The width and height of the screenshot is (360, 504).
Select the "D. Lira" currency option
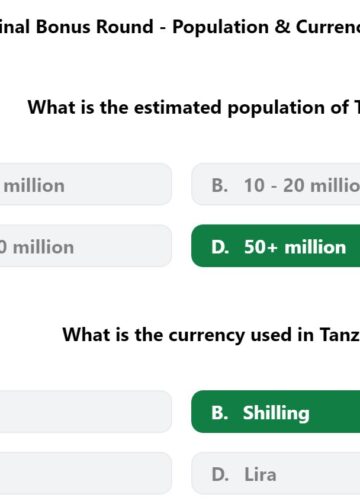(276, 474)
